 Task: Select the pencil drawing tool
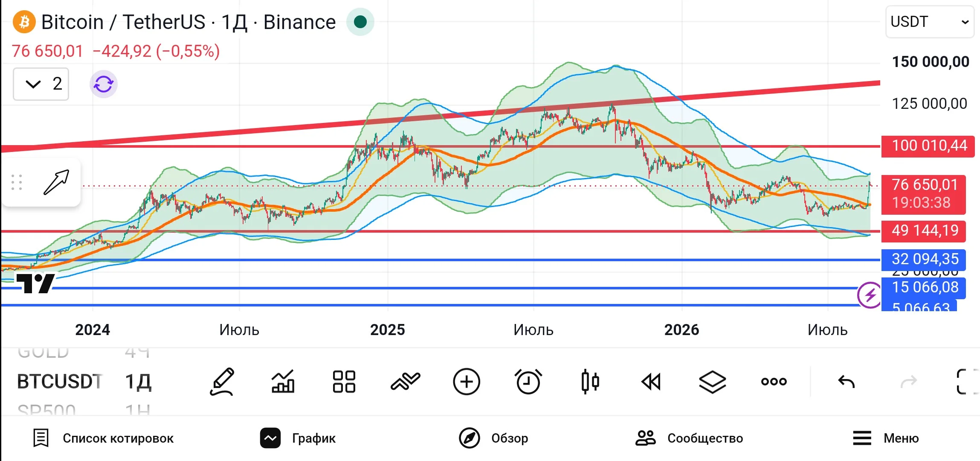pos(222,382)
